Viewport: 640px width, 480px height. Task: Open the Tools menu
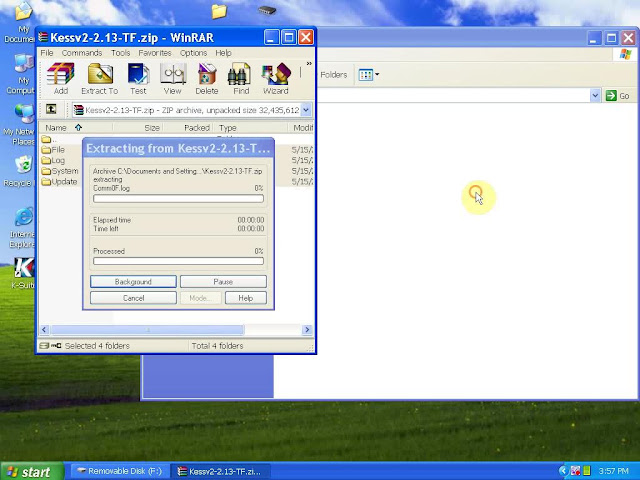pyautogui.click(x=120, y=53)
